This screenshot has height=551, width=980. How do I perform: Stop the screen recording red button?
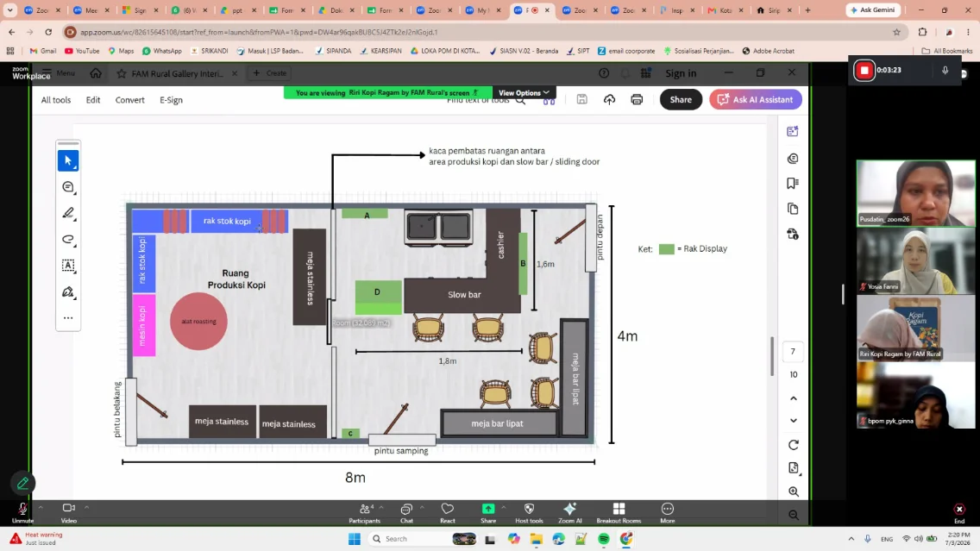(x=864, y=70)
